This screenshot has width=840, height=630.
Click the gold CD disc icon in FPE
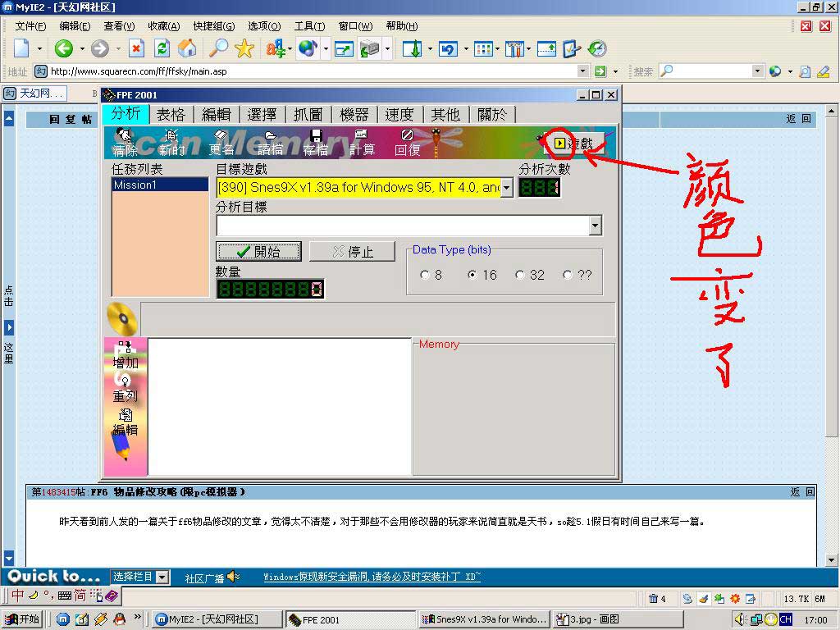pos(122,319)
